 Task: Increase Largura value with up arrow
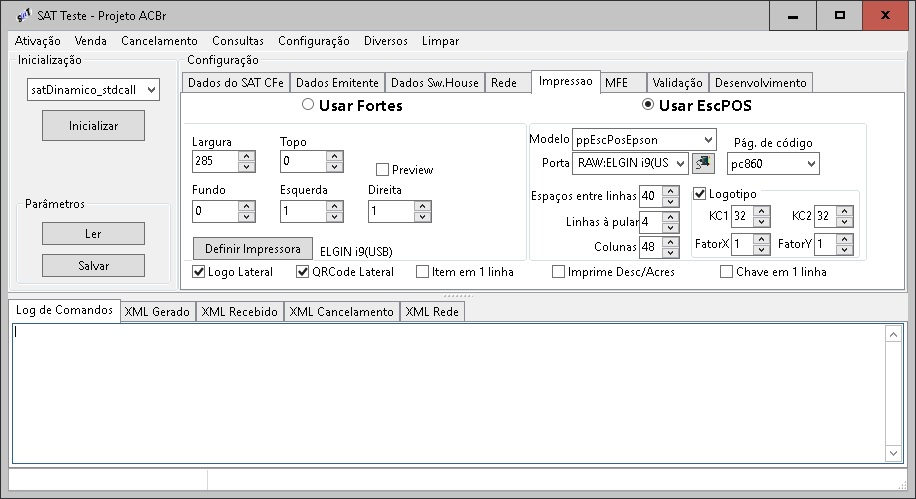point(247,156)
